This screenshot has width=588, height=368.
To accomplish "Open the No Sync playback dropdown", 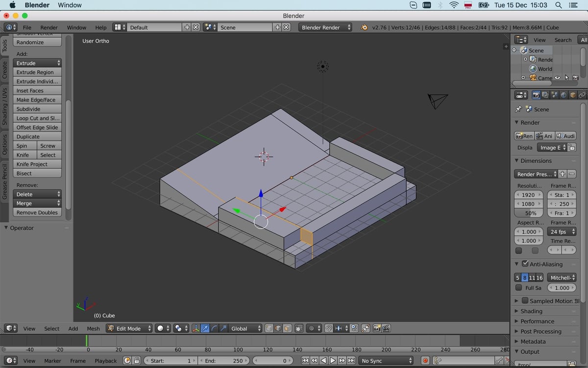I will coord(386,361).
